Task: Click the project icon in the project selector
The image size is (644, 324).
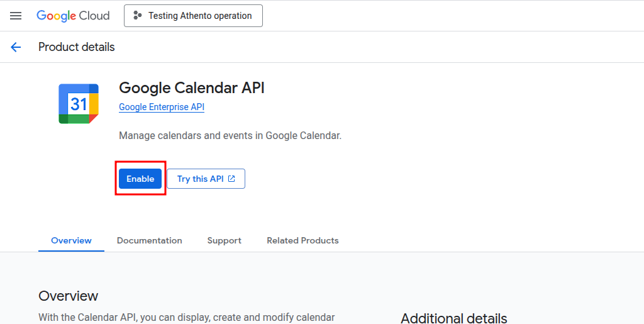Action: [138, 16]
